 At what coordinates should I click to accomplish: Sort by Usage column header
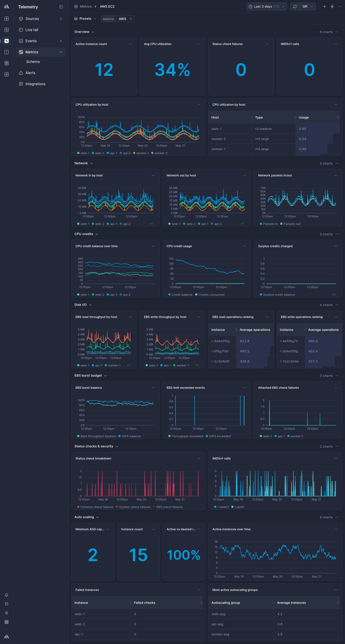pyautogui.click(x=318, y=118)
